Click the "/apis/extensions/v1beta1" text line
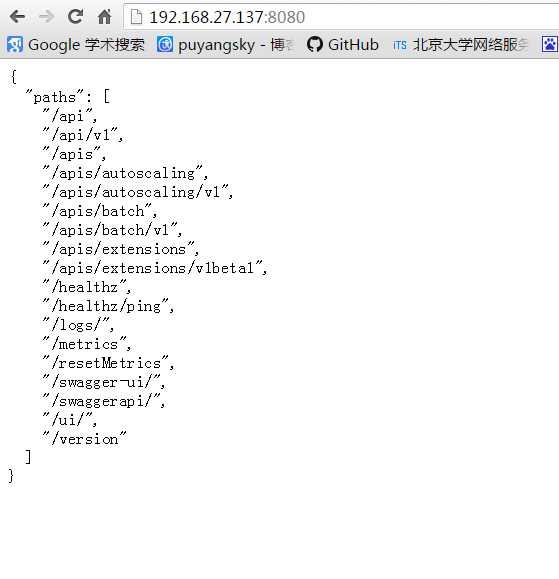Viewport: 559px width, 579px height. click(154, 268)
